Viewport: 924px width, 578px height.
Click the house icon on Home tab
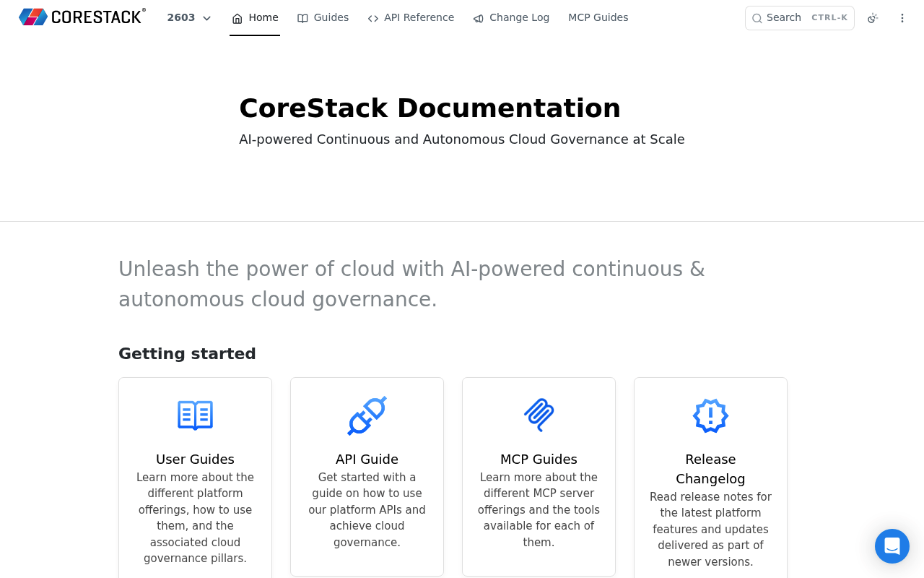pyautogui.click(x=237, y=18)
